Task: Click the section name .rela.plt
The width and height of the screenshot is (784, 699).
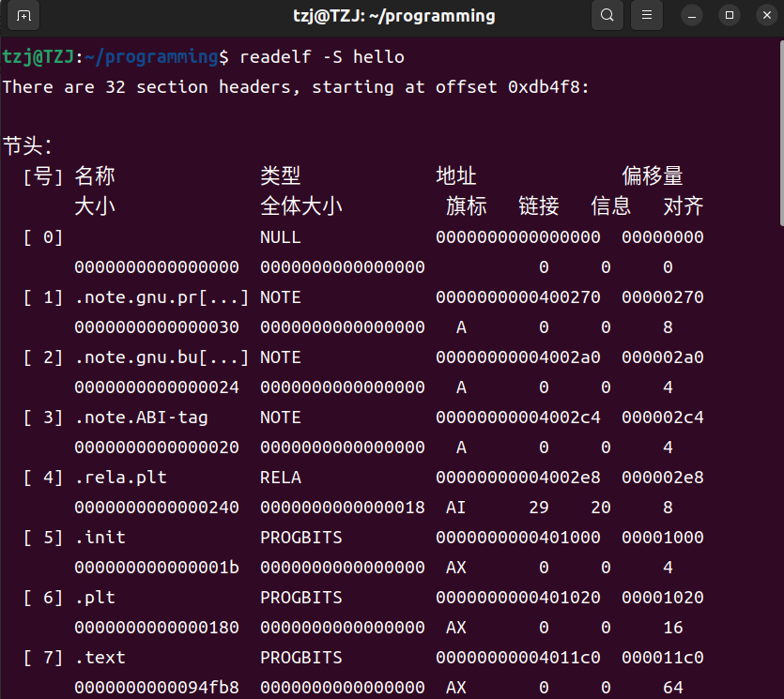Action: pyautogui.click(x=120, y=478)
